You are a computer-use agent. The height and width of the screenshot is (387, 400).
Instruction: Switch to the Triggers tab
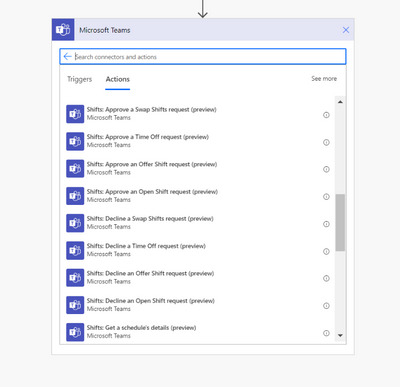pyautogui.click(x=79, y=79)
